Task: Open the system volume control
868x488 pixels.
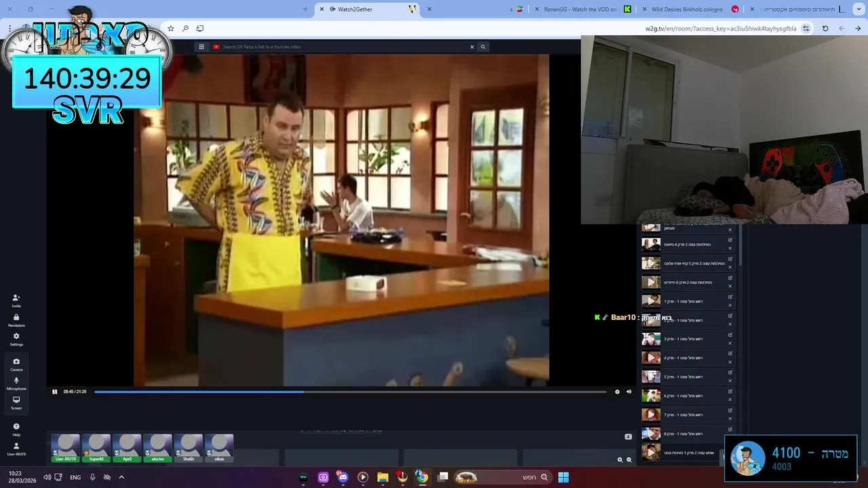Action: [x=47, y=477]
